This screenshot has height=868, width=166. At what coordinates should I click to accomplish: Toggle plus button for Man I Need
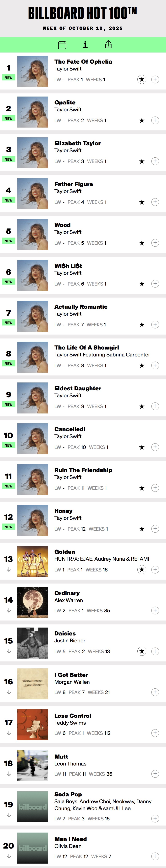155,856
